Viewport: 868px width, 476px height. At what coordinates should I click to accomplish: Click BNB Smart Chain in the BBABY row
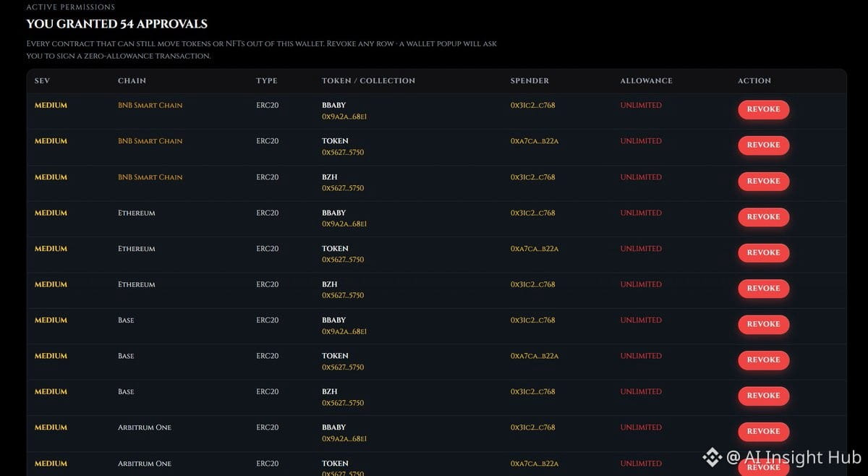(x=150, y=106)
